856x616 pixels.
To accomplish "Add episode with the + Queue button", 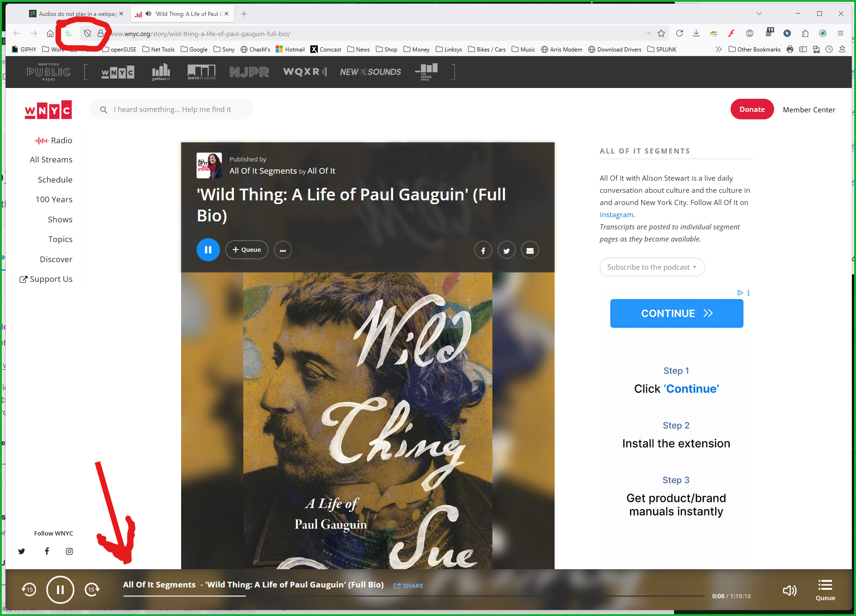I will [x=247, y=250].
